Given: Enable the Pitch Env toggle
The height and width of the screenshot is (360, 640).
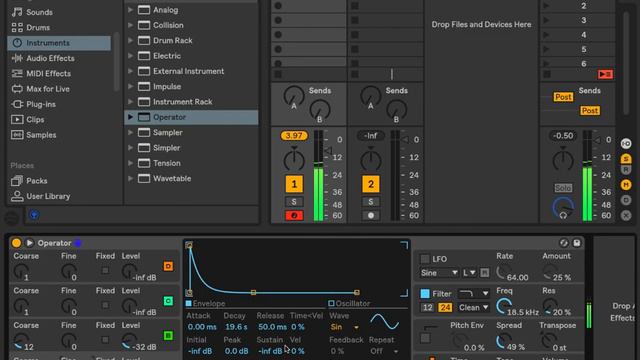Looking at the screenshot, I should click(425, 338).
